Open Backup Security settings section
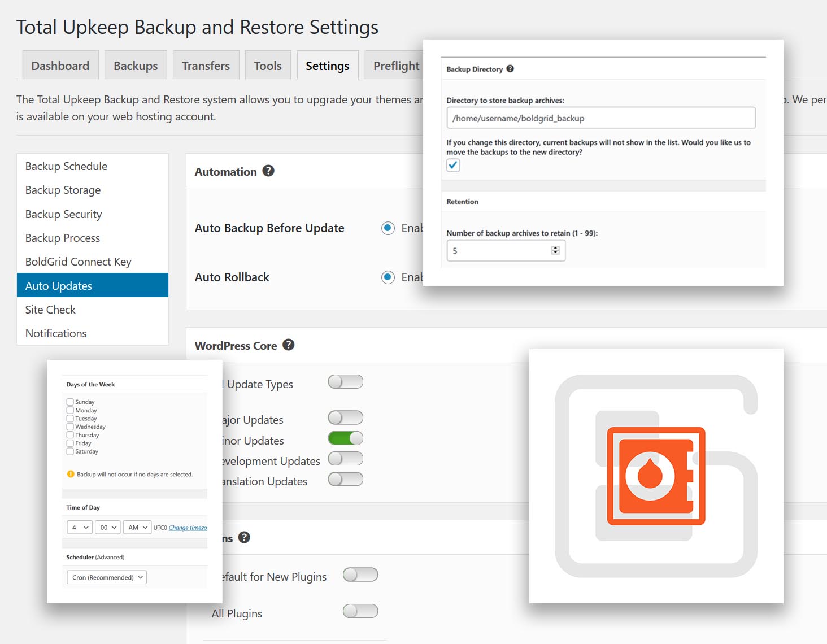This screenshot has height=644, width=827. [93, 214]
